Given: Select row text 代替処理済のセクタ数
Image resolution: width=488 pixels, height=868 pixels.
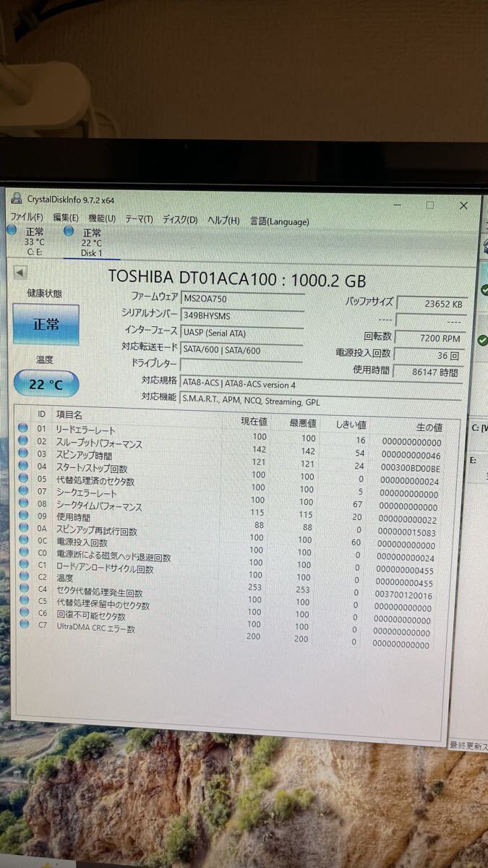Looking at the screenshot, I should tap(95, 481).
